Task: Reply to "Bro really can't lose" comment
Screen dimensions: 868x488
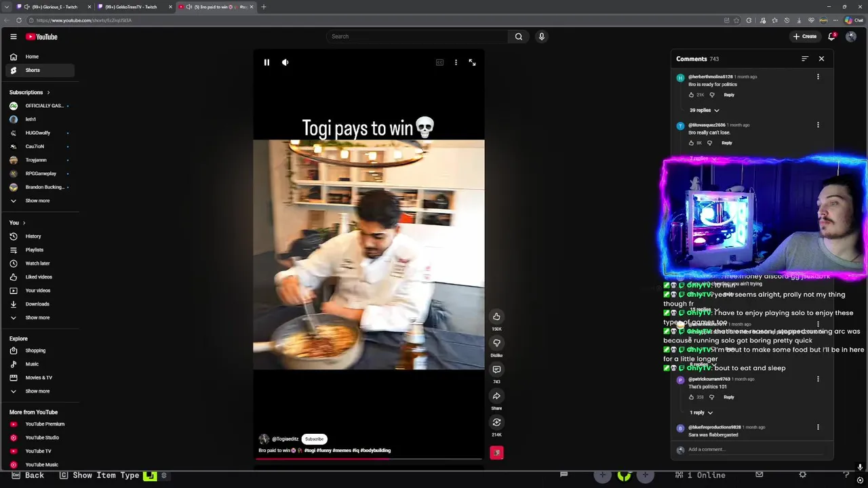Action: [727, 143]
